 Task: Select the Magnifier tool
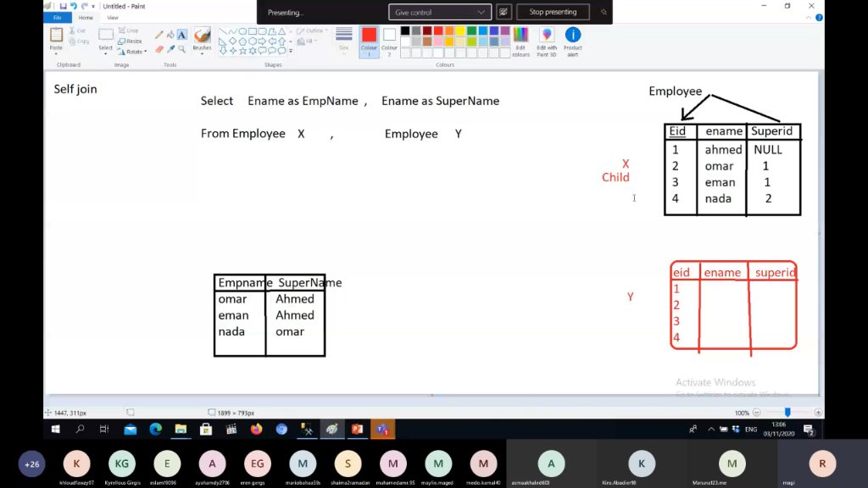click(x=181, y=49)
